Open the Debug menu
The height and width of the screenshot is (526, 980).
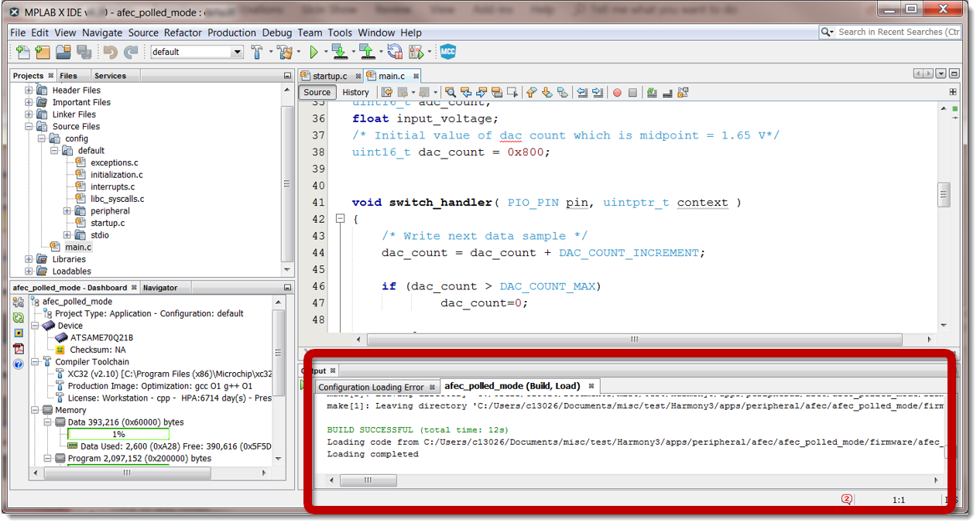tap(277, 32)
